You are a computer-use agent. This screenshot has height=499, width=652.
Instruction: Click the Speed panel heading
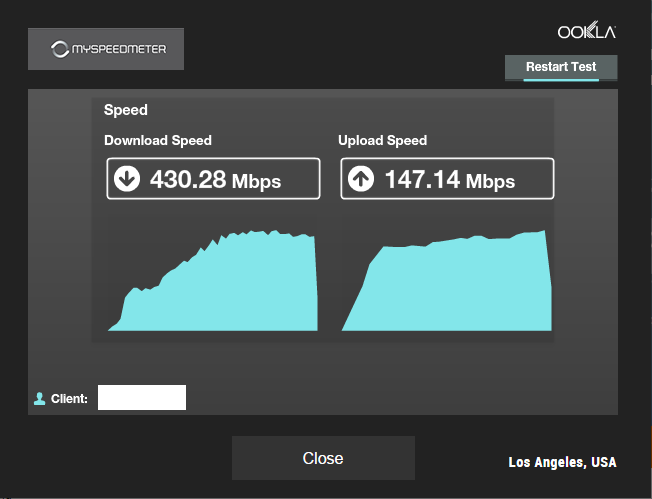coord(126,110)
